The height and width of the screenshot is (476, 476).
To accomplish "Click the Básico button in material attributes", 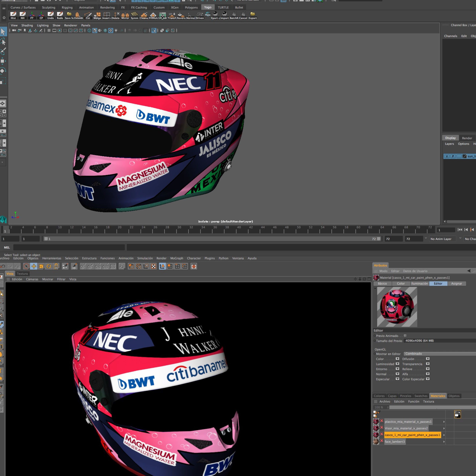I will tap(382, 284).
